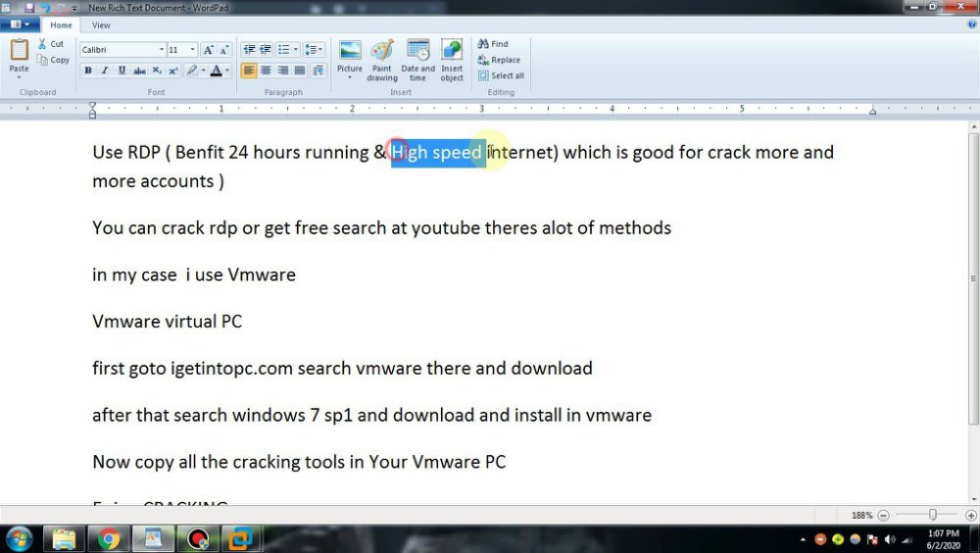Open Google Chrome from the taskbar
The image size is (980, 553).
point(109,538)
